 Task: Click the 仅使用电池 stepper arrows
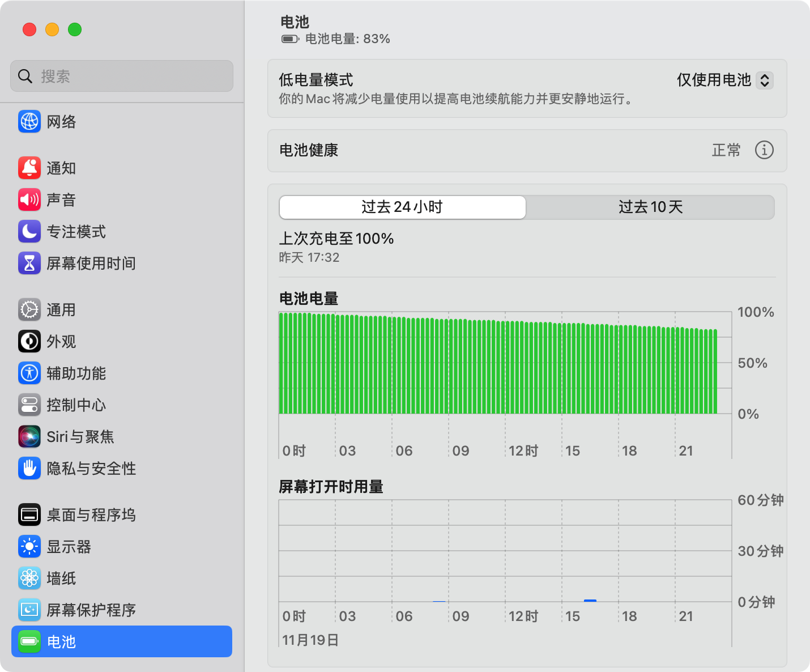click(x=765, y=80)
